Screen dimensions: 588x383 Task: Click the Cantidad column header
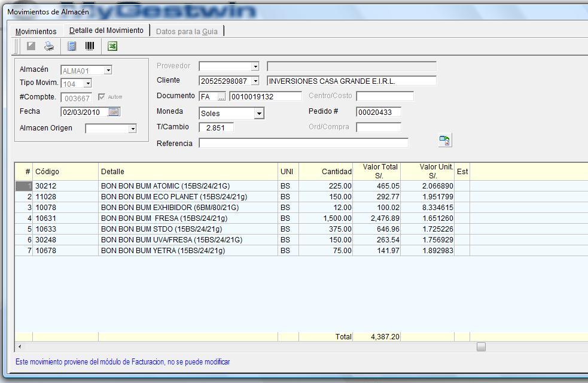pos(325,171)
